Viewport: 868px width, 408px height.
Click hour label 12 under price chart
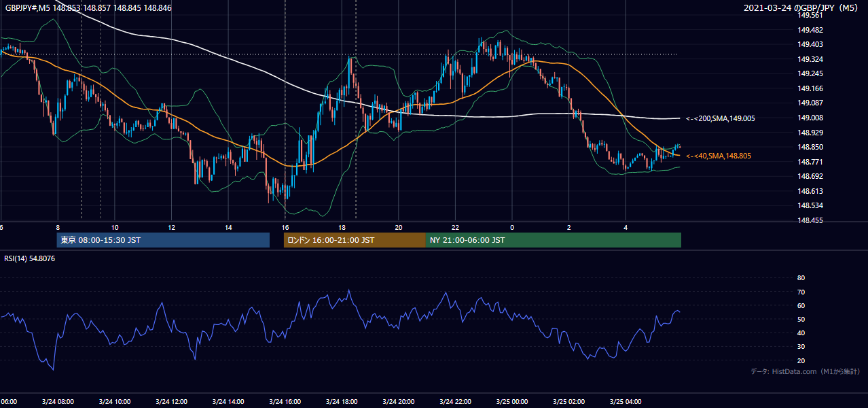(171, 228)
